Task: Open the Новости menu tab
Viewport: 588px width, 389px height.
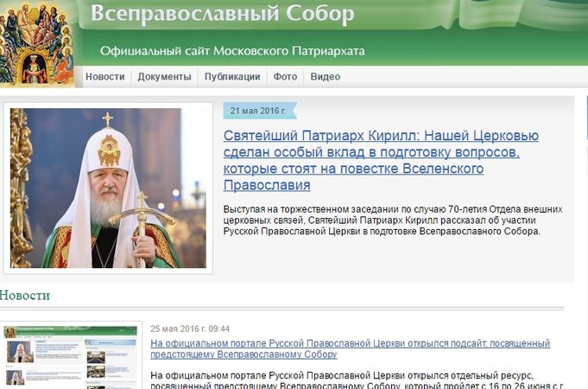Action: point(105,77)
